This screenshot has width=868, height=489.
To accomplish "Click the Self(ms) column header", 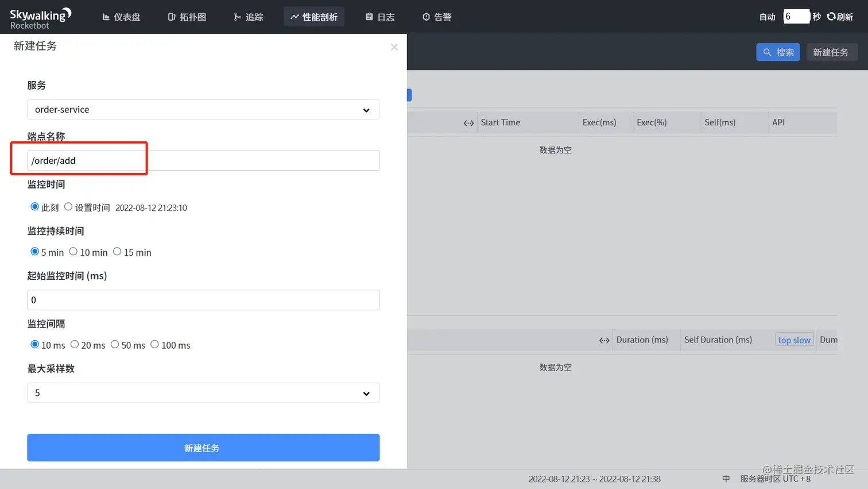I will pyautogui.click(x=720, y=122).
